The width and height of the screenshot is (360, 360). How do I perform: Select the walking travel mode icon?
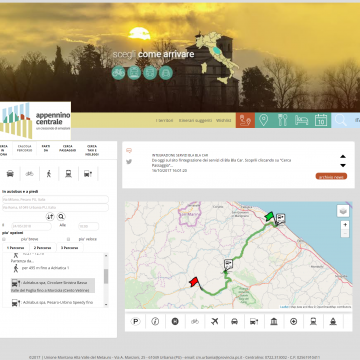coord(49,173)
